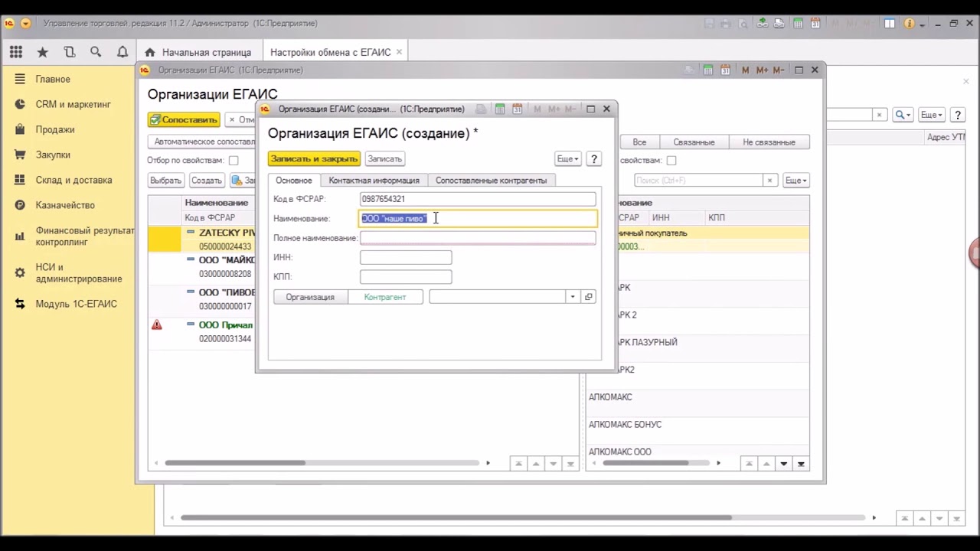Open the info 'i' icon in the main title bar

click(910, 24)
